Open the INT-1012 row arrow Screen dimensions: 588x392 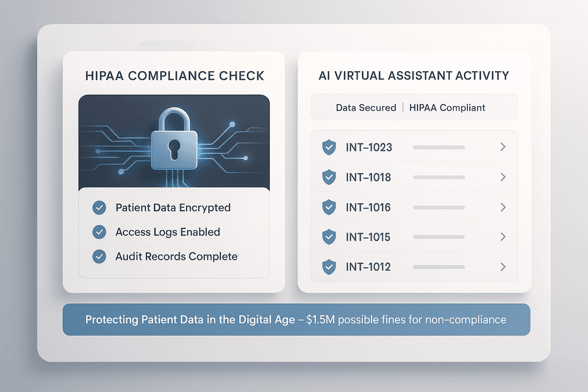point(503,267)
